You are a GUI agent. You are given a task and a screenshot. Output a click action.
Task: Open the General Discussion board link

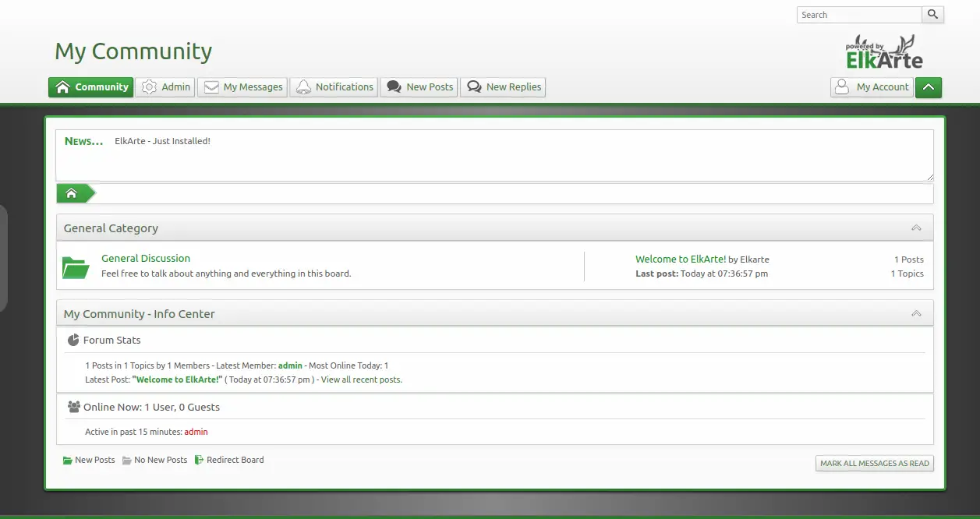146,258
